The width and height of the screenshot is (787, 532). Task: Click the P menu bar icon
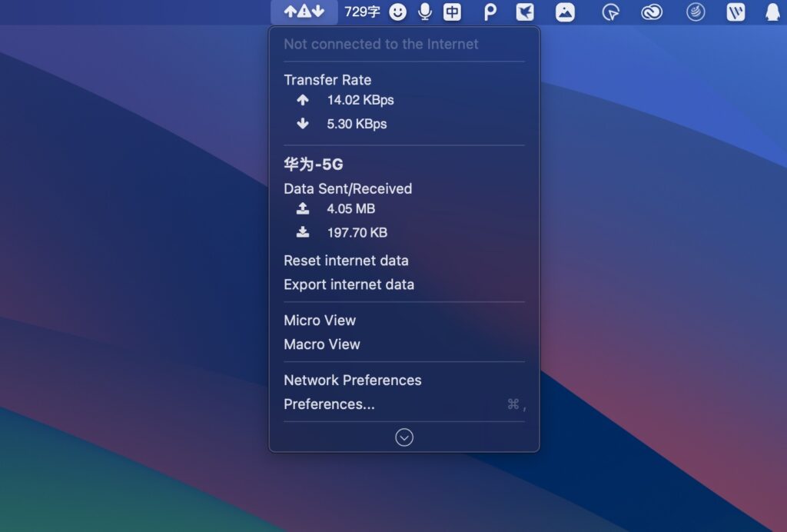click(x=490, y=12)
